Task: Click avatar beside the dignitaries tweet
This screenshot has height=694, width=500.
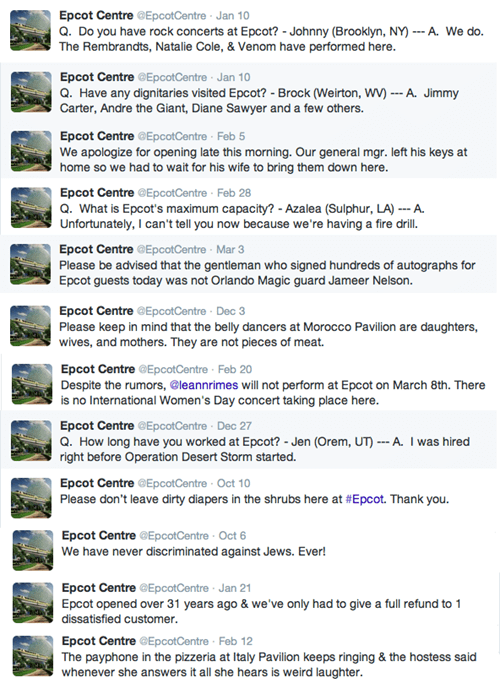Action: point(31,92)
